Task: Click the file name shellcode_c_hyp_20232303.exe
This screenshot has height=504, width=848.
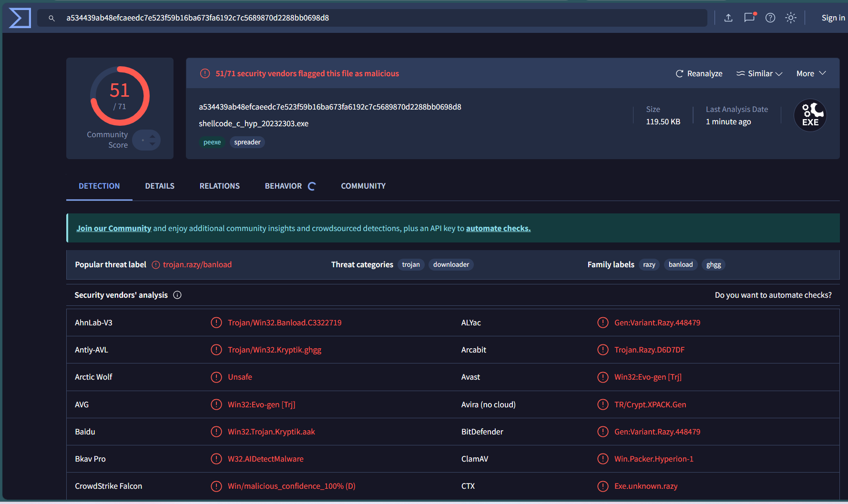Action: point(254,123)
